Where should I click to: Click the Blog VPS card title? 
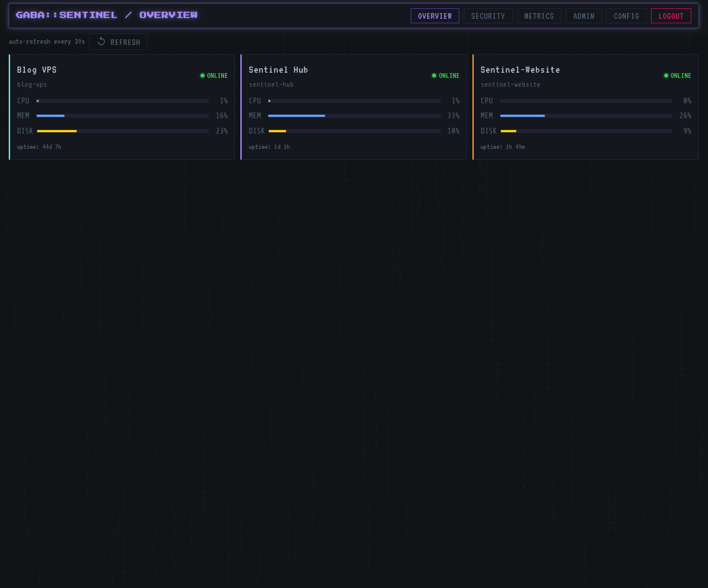tap(37, 70)
